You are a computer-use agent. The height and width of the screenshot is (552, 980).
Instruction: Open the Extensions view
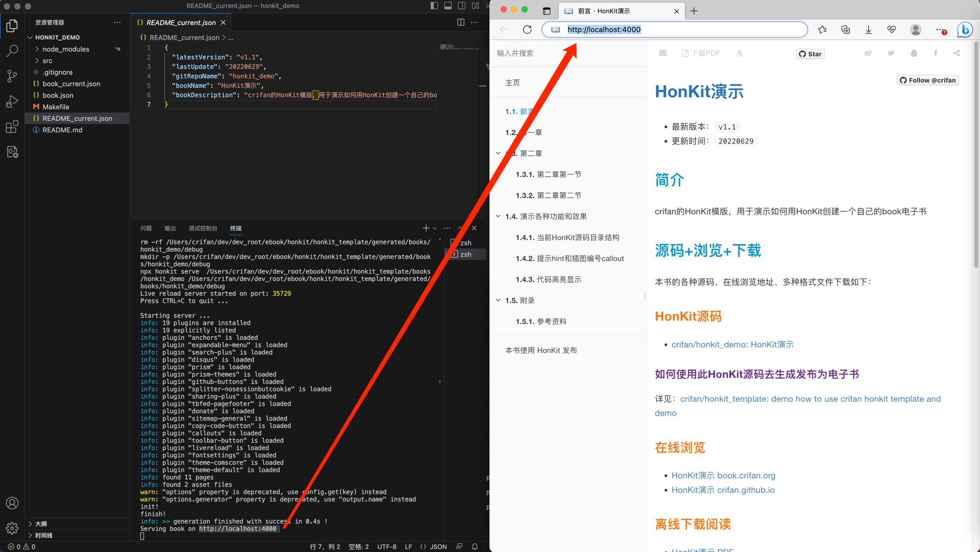pyautogui.click(x=12, y=127)
